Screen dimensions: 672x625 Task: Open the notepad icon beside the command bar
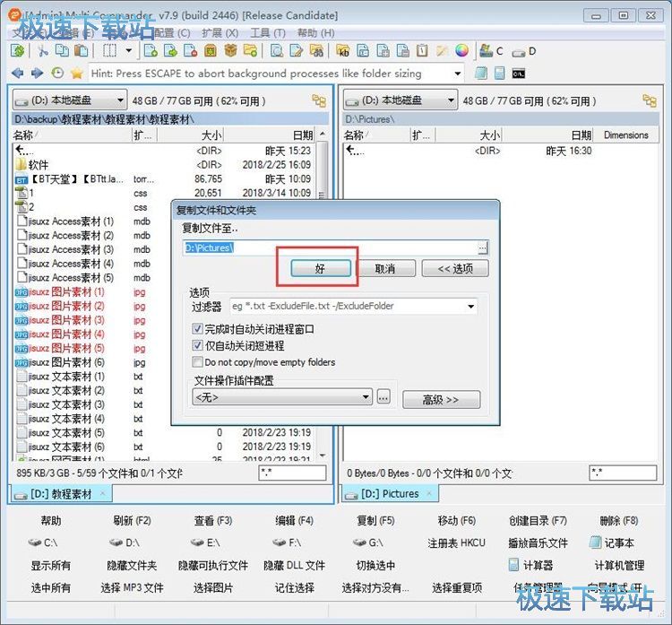pyautogui.click(x=481, y=74)
